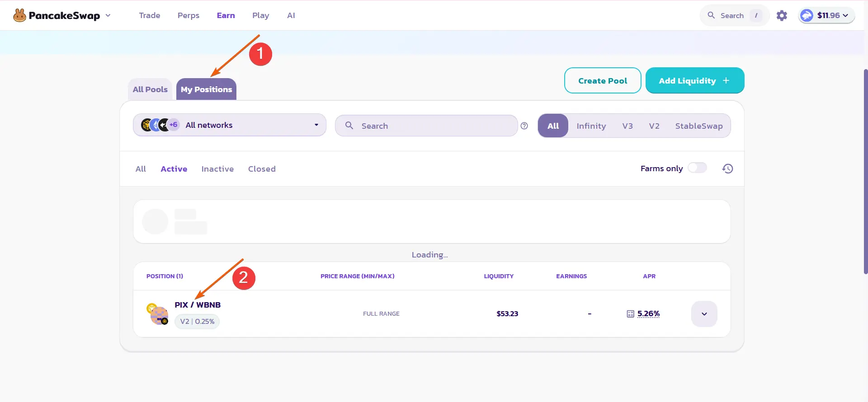Focus the pool Search input field
The height and width of the screenshot is (402, 868).
(426, 126)
